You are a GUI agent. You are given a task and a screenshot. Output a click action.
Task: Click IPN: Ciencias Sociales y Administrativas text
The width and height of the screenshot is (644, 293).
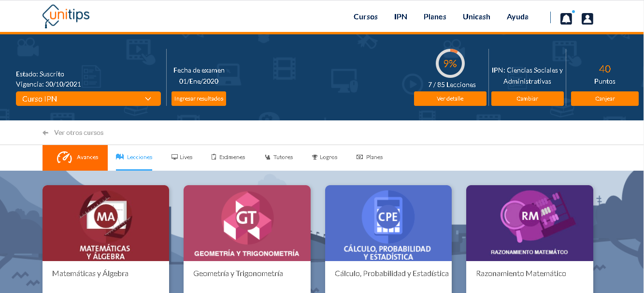pyautogui.click(x=528, y=76)
